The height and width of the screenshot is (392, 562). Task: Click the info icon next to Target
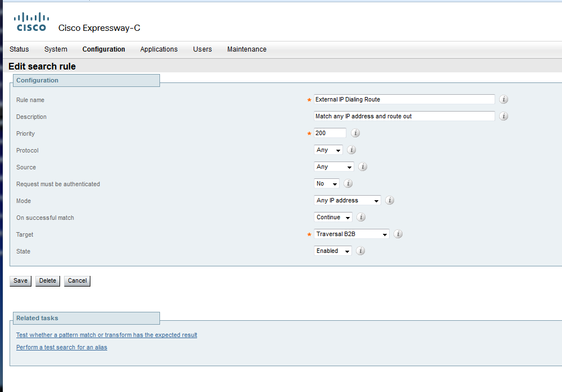point(398,234)
